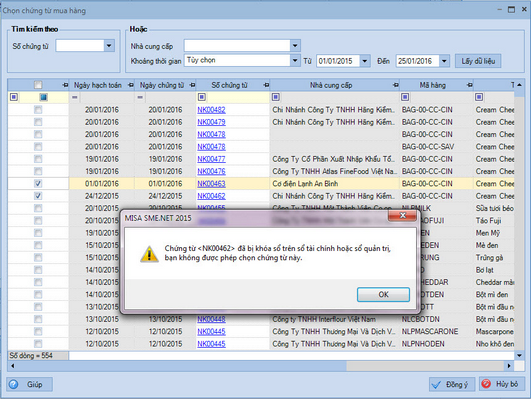Click pin icon on Ngày chứng từ column
Screen dimensions: 531x399
192,85
